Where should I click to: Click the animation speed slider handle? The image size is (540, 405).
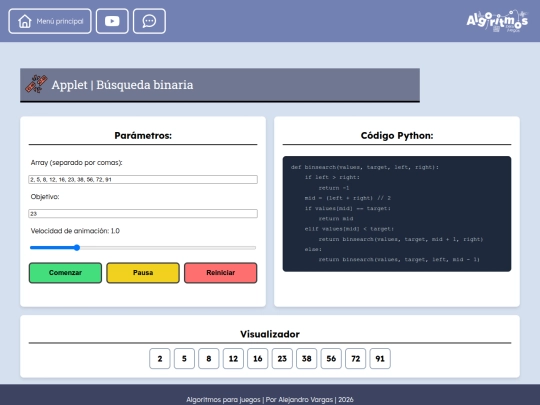77,248
